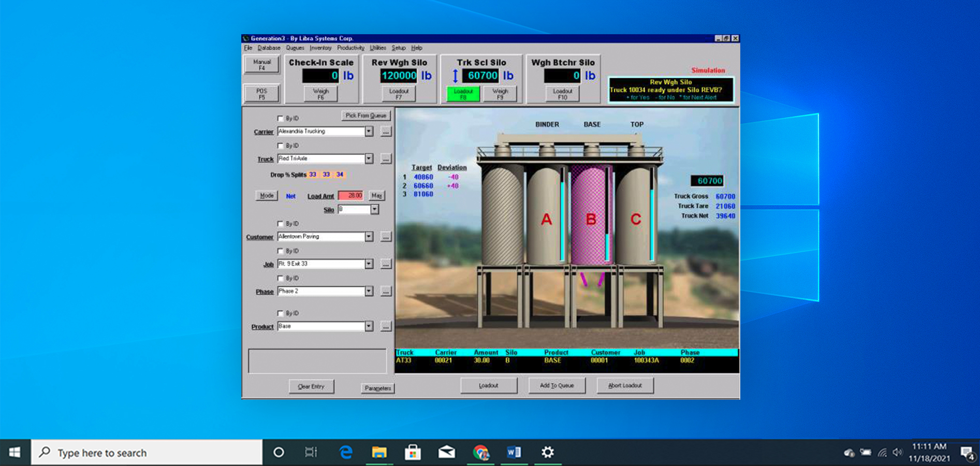Expand the Truck dropdown list
Image resolution: width=980 pixels, height=466 pixels.
[x=369, y=159]
